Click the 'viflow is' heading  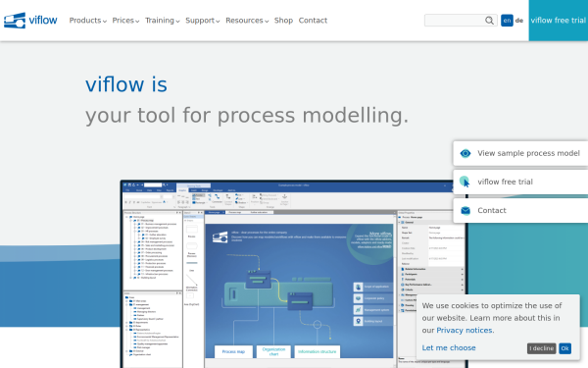(126, 84)
